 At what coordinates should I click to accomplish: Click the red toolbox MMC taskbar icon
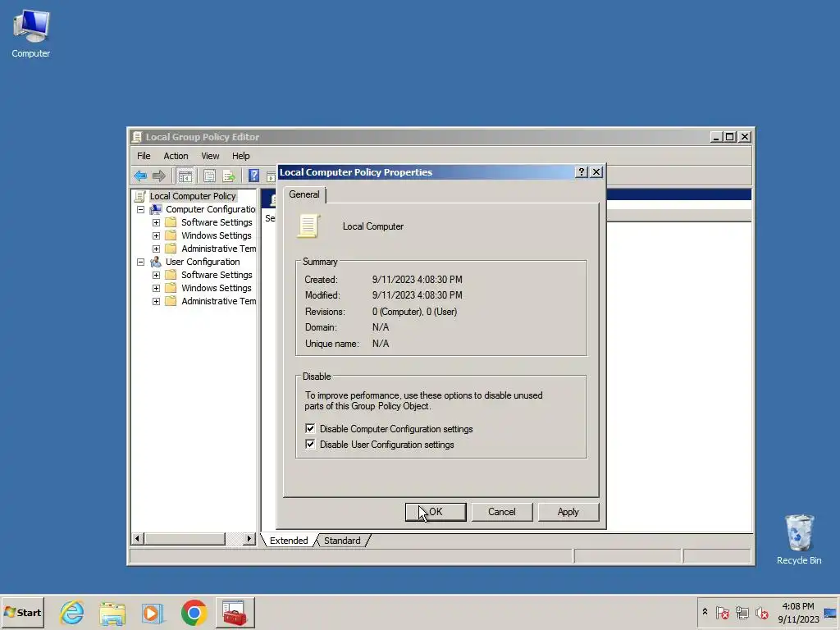(x=235, y=612)
